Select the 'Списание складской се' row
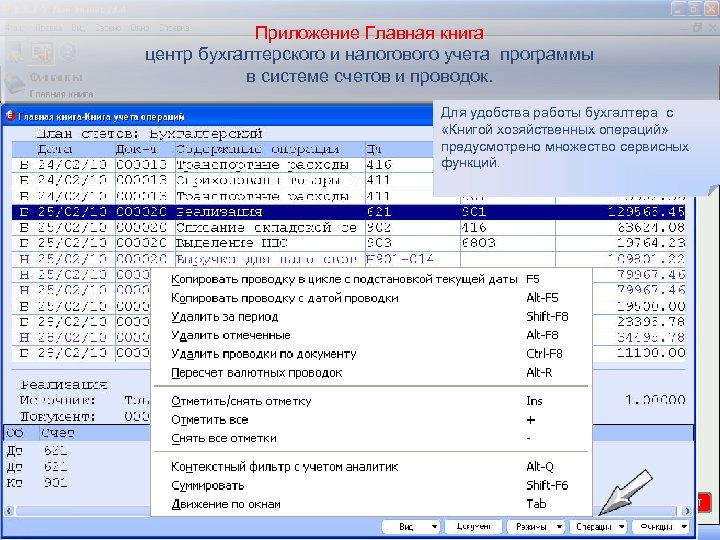 click(x=349, y=227)
